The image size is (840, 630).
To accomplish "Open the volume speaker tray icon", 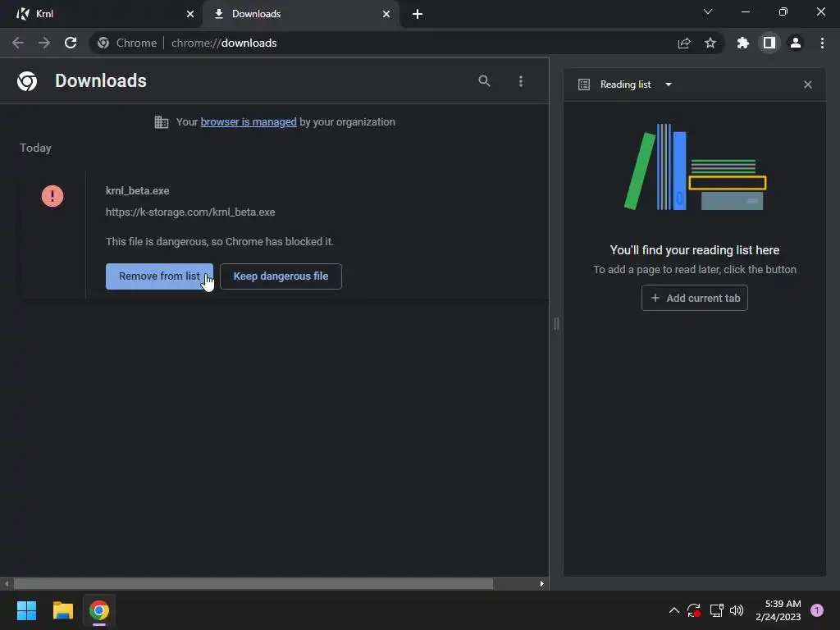I will pyautogui.click(x=737, y=610).
